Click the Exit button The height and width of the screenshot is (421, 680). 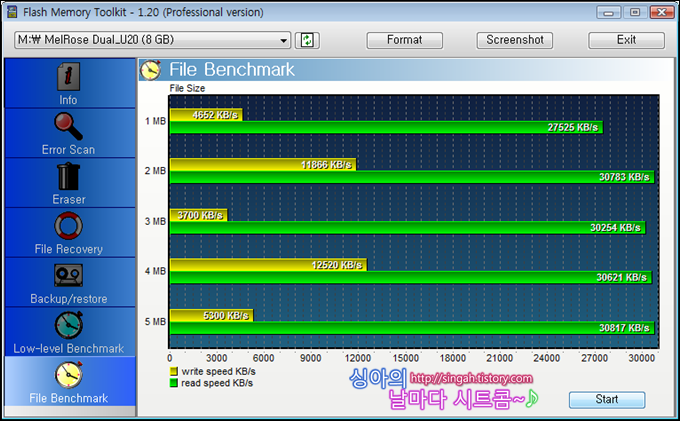626,40
